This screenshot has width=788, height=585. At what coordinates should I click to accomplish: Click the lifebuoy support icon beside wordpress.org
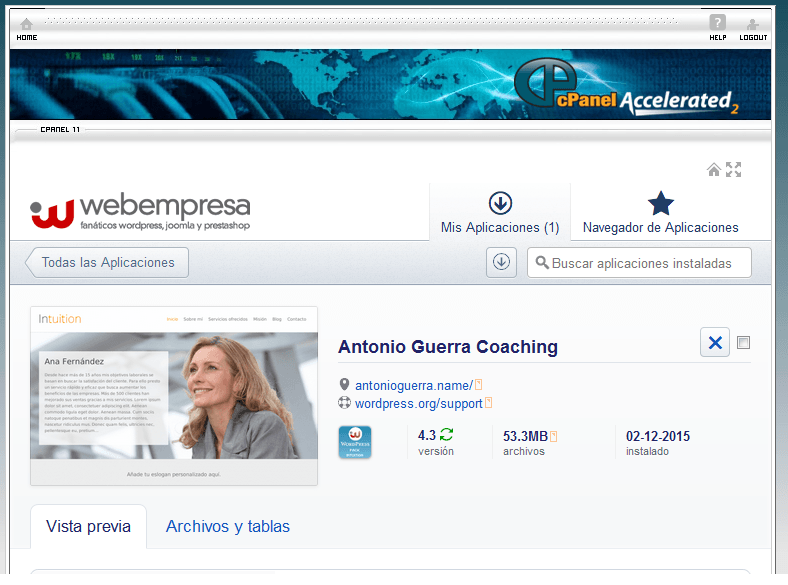(344, 403)
